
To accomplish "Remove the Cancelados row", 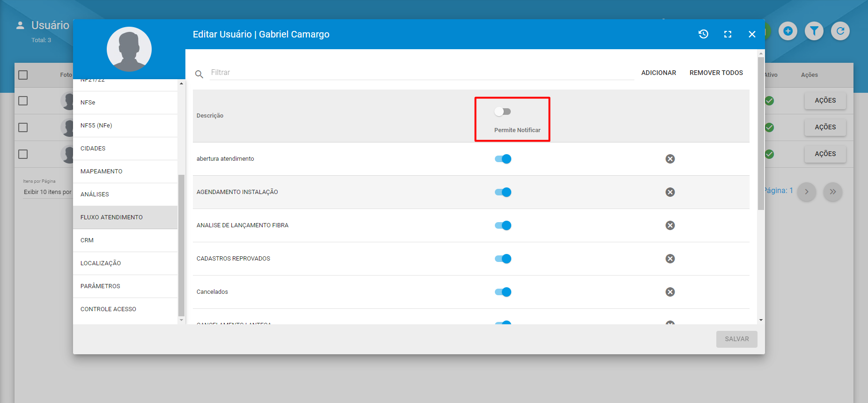I will 670,292.
